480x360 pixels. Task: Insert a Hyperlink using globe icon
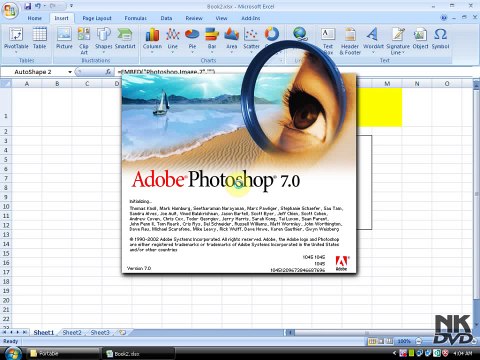pyautogui.click(x=300, y=34)
